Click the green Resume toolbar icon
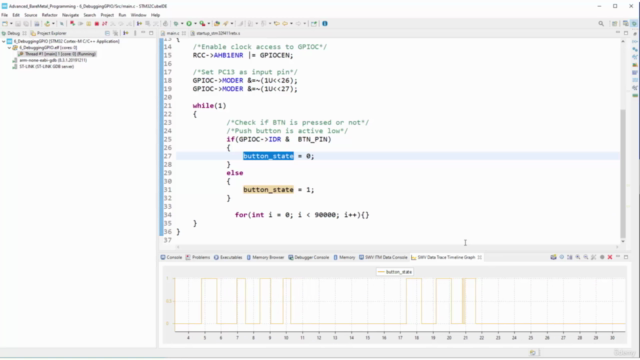The image size is (640, 360). pos(80,24)
